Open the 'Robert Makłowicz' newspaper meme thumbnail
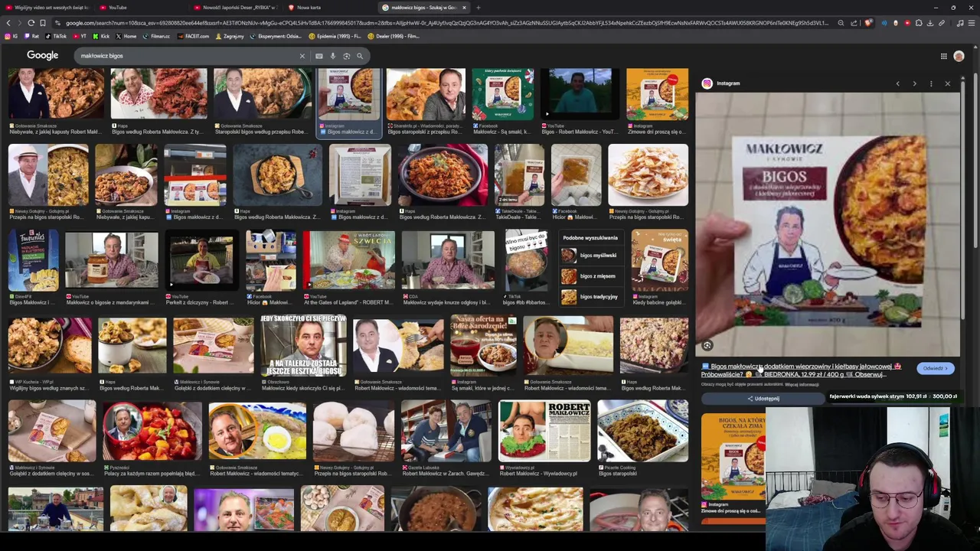Image resolution: width=980 pixels, height=551 pixels. pyautogui.click(x=544, y=432)
